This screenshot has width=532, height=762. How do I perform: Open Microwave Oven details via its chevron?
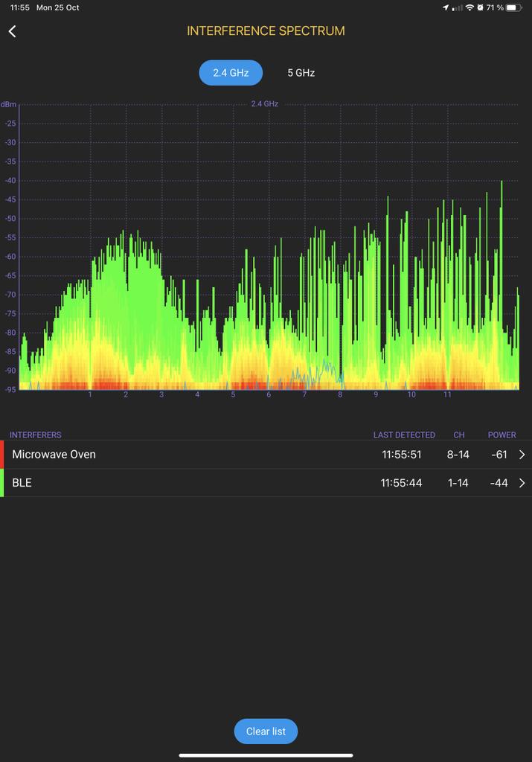[522, 455]
